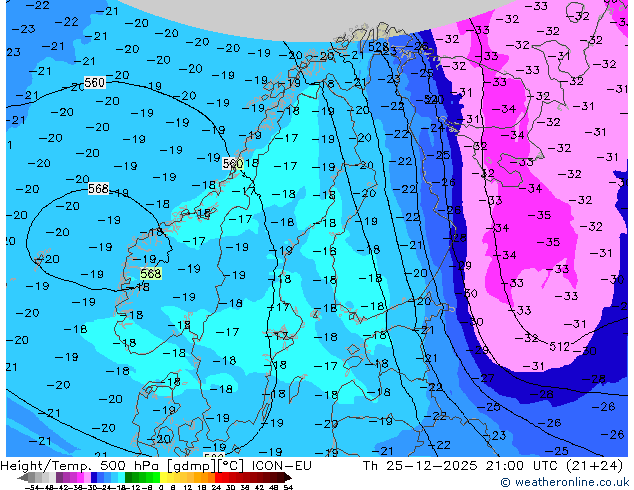Click the yellow swatch in the temperature legend
The width and height of the screenshot is (634, 490).
pos(164,478)
